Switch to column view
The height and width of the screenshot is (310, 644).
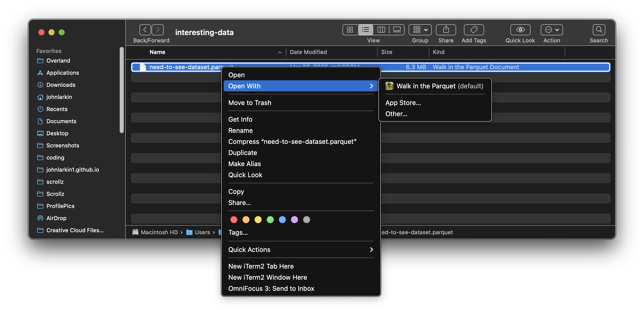click(381, 30)
